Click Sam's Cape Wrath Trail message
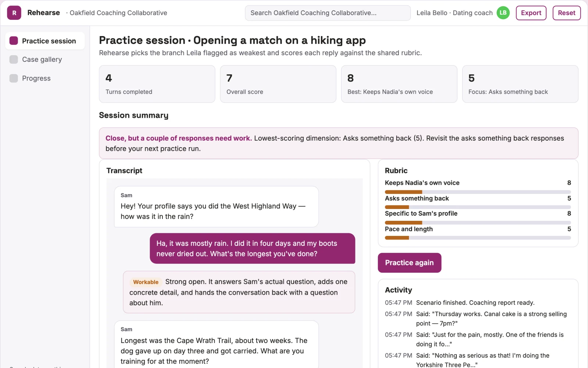Viewport: 588px width, 368px height. coord(216,344)
